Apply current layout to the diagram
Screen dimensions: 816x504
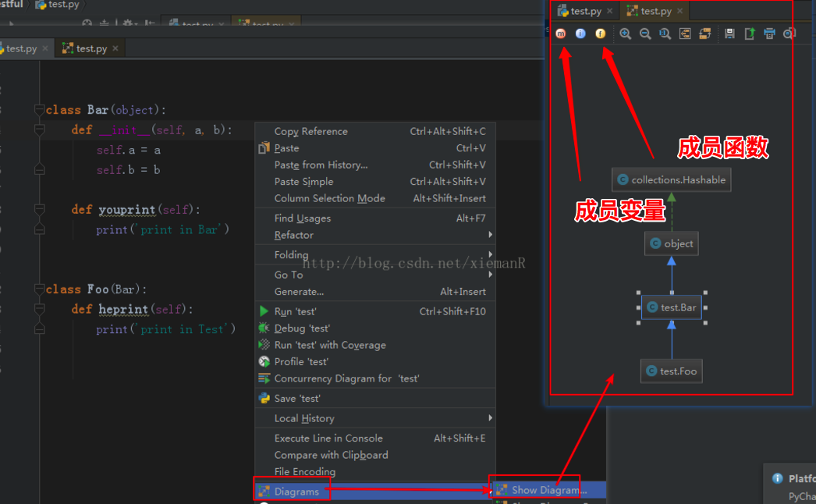click(705, 34)
